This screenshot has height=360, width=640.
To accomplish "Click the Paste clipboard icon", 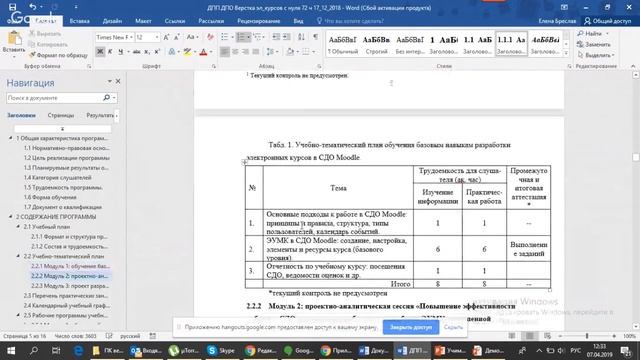I will coord(14,39).
